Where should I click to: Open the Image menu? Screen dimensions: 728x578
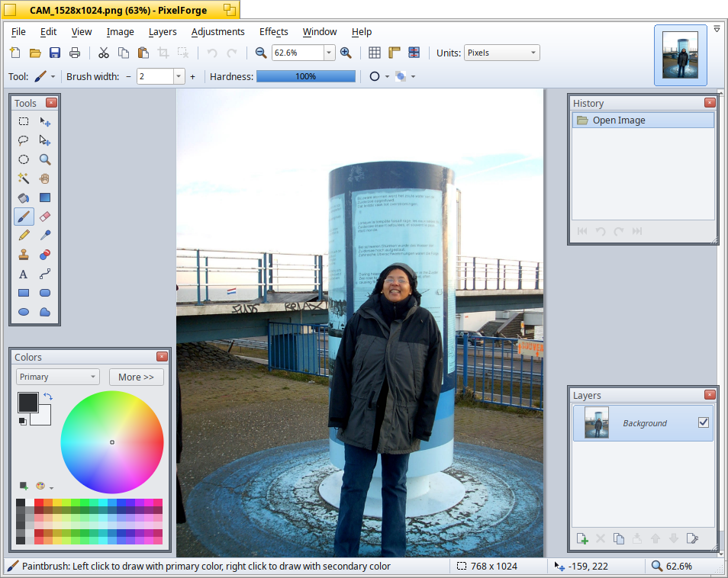click(x=121, y=32)
